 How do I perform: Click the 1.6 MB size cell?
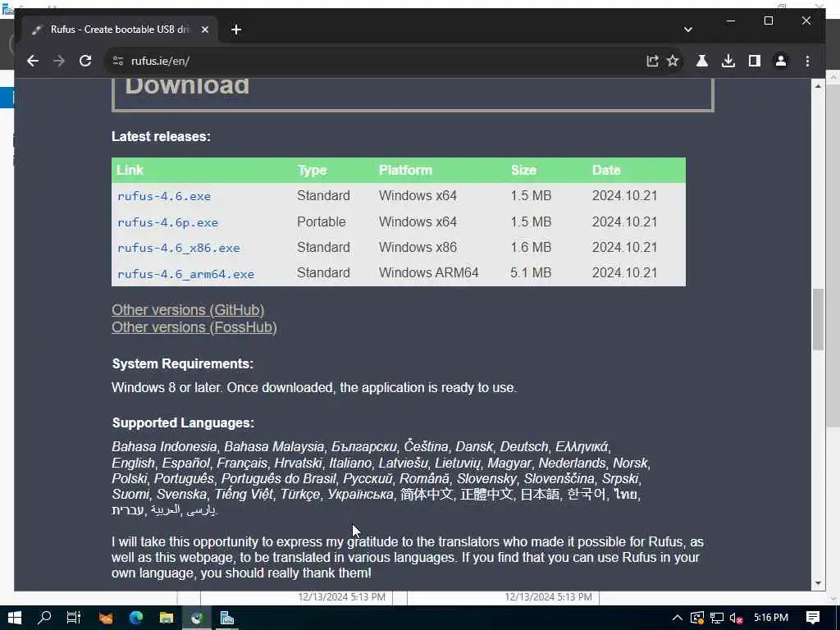point(531,247)
